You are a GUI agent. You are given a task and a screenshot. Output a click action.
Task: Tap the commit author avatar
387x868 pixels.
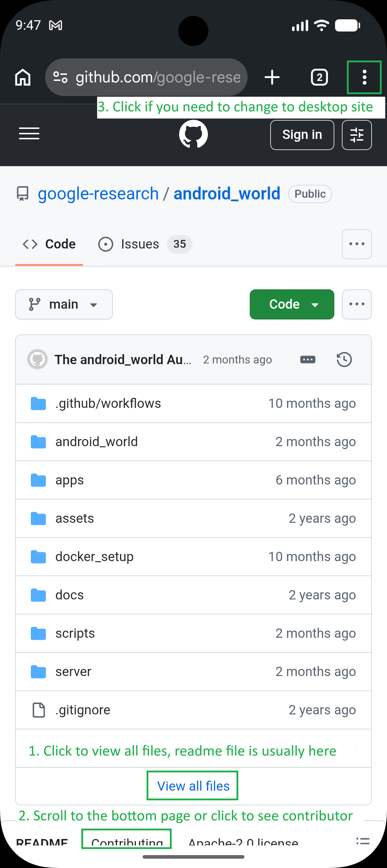point(37,359)
